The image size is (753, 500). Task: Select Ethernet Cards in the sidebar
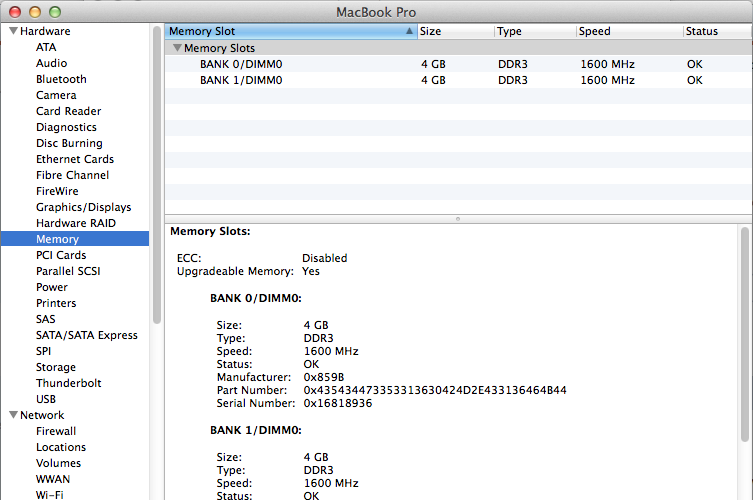(75, 159)
